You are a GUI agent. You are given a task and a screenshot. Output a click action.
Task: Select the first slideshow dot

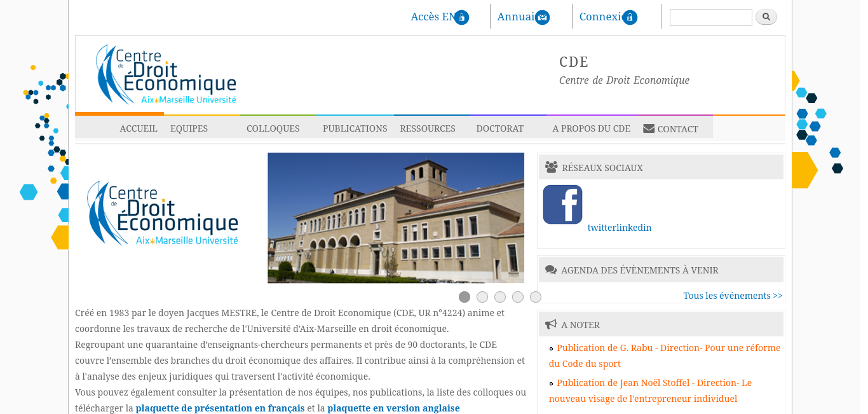click(465, 297)
